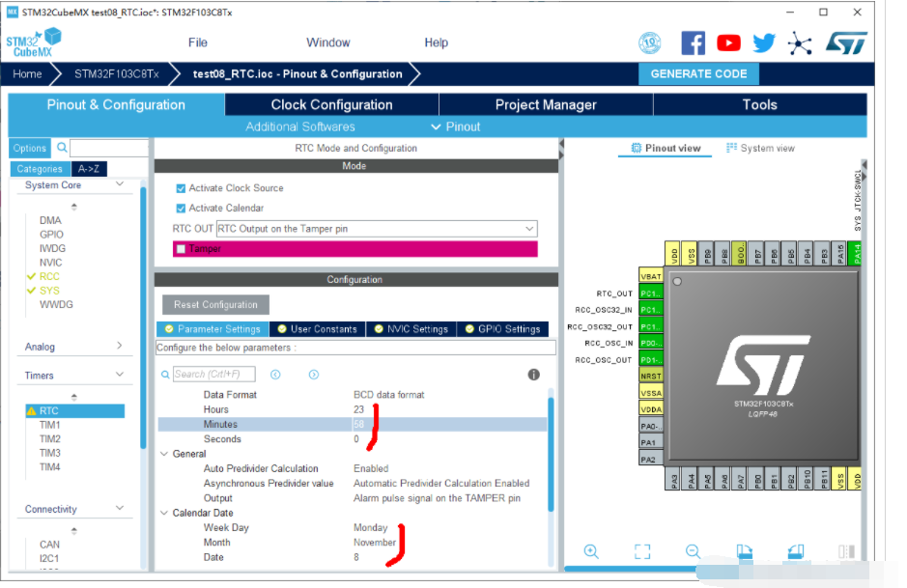Viewport: 907px width, 588px height.
Task: Open the File menu
Action: [198, 42]
